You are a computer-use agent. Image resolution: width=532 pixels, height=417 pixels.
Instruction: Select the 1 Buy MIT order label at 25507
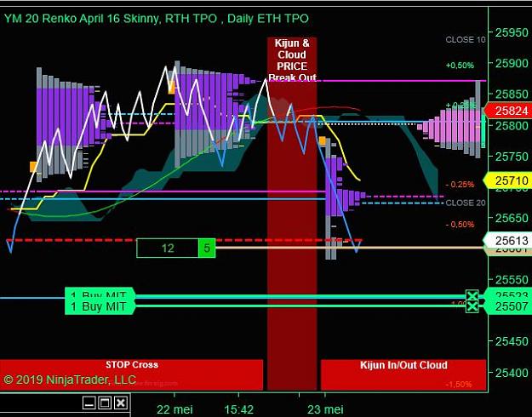click(100, 306)
